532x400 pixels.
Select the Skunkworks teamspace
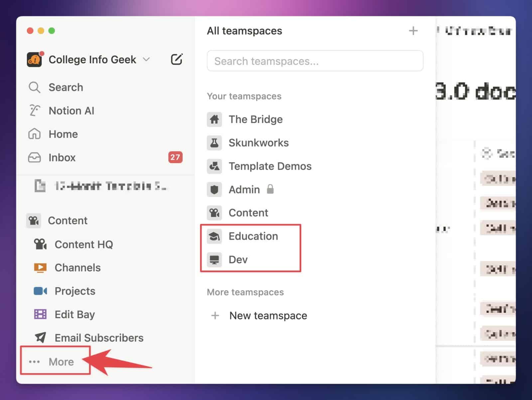tap(258, 143)
